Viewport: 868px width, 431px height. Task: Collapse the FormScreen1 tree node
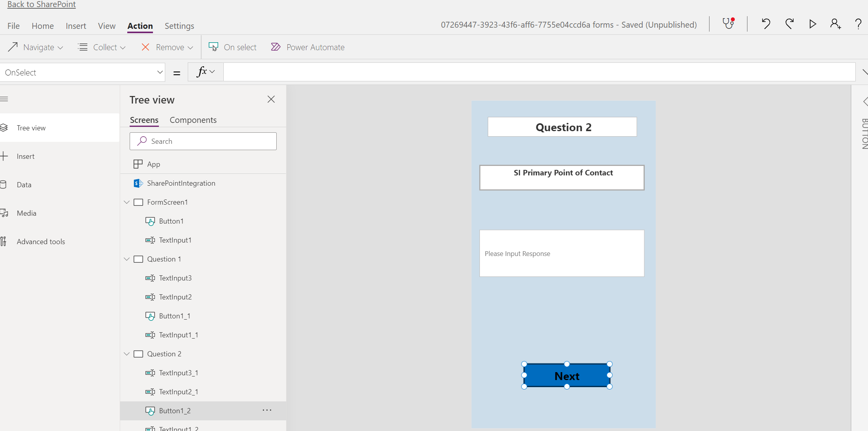click(x=127, y=202)
